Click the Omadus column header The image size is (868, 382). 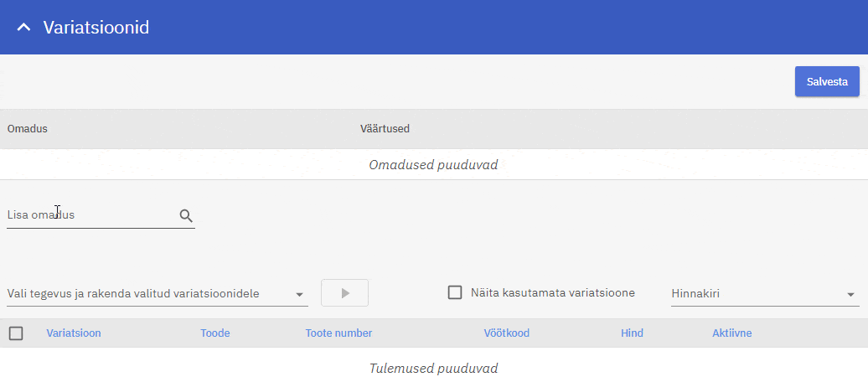(28, 129)
